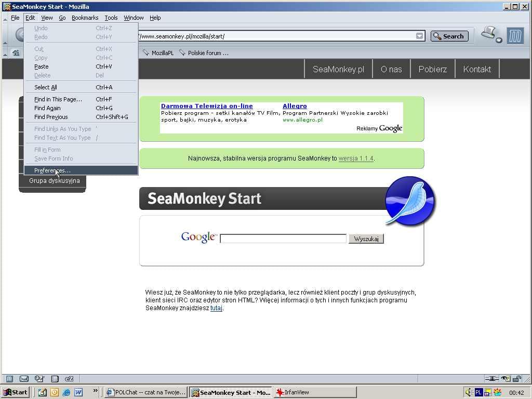Open the Address Book icon in status bar

[x=55, y=379]
